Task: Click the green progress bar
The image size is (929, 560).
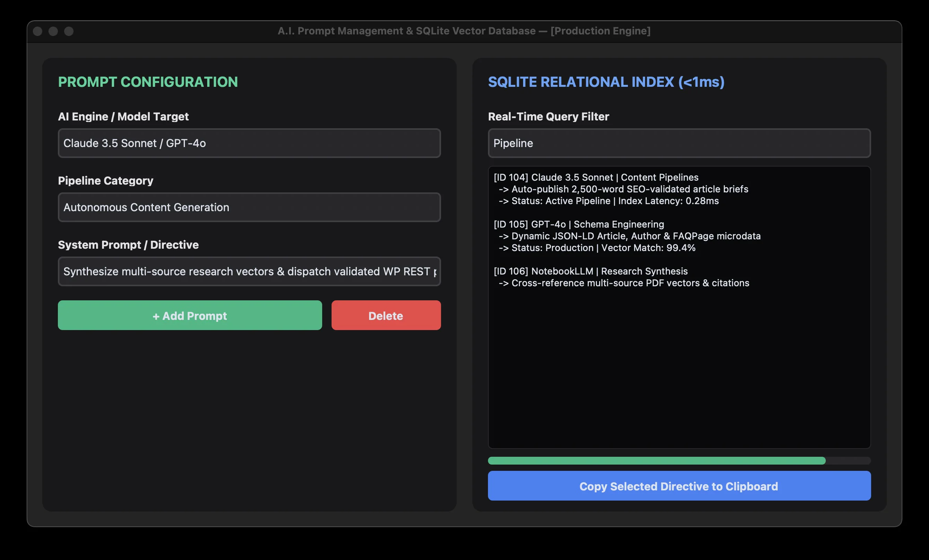Action: pos(679,461)
